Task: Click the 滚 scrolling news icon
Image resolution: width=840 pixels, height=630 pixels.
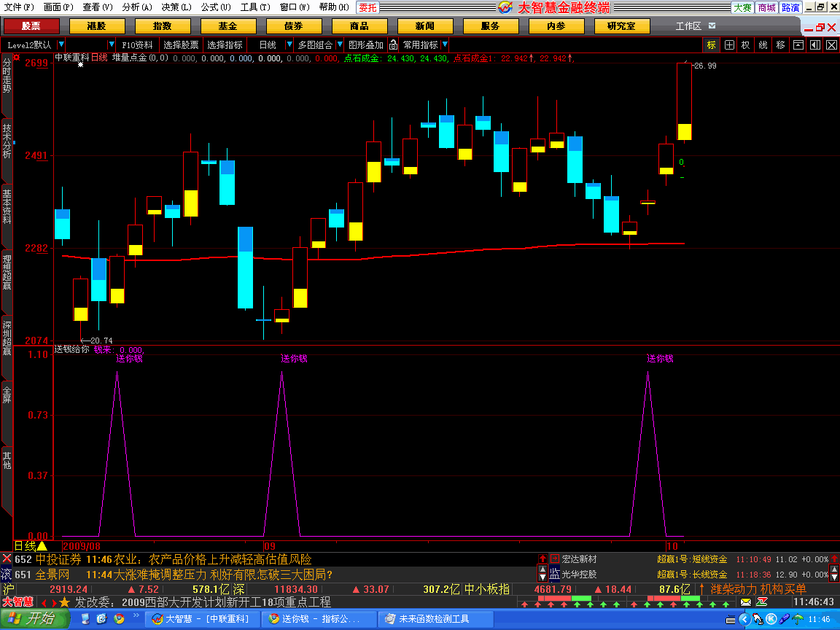Action: [x=7, y=574]
